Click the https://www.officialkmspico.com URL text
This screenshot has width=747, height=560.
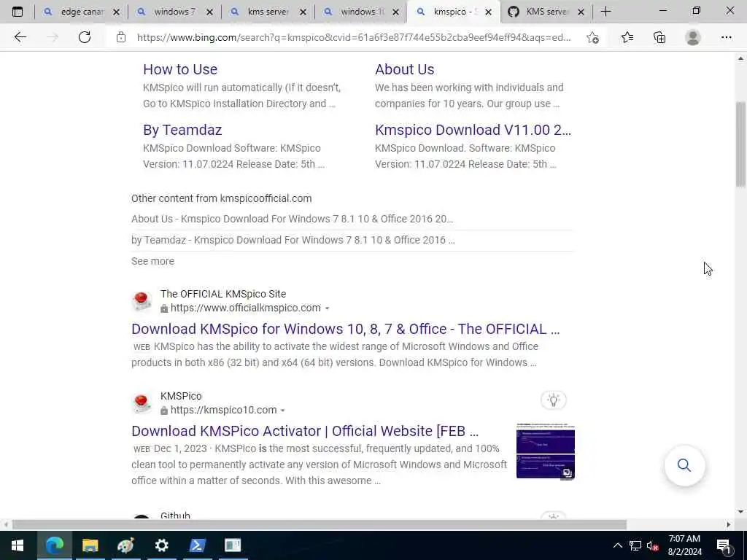coord(245,308)
